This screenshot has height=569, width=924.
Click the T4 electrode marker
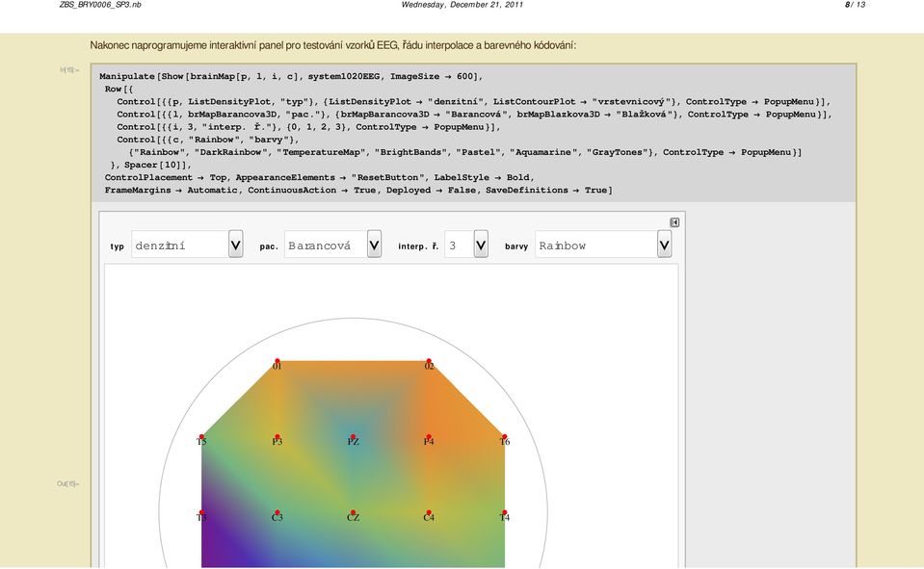505,512
